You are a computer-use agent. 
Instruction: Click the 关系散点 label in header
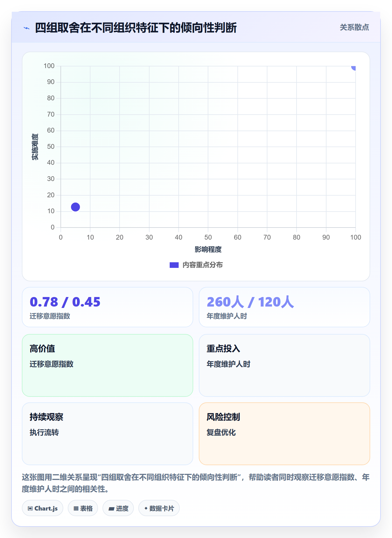pyautogui.click(x=354, y=27)
